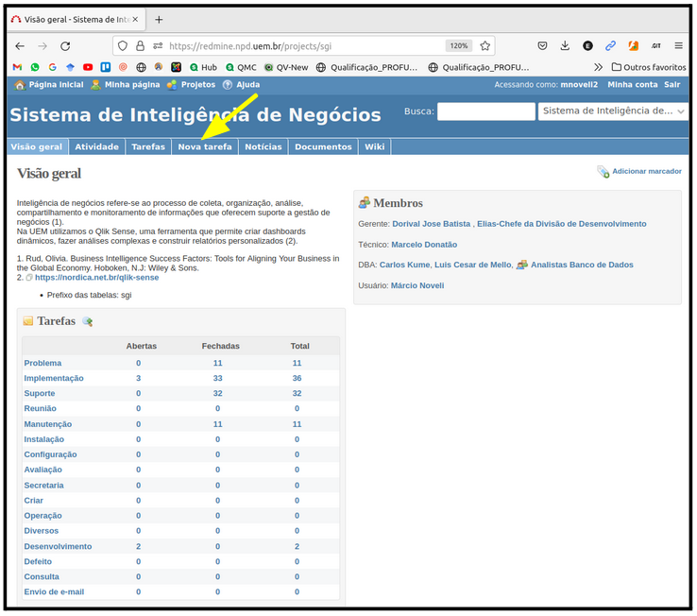
Task: Open a new browser tab with plus button
Action: pyautogui.click(x=159, y=19)
